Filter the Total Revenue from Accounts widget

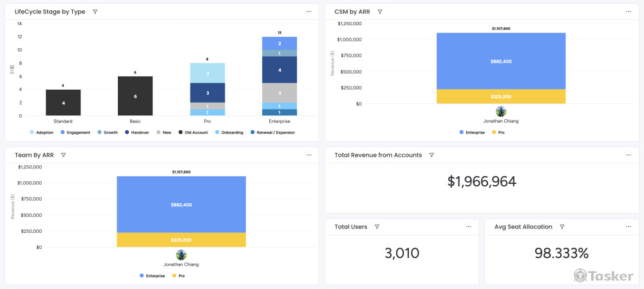pyautogui.click(x=431, y=155)
